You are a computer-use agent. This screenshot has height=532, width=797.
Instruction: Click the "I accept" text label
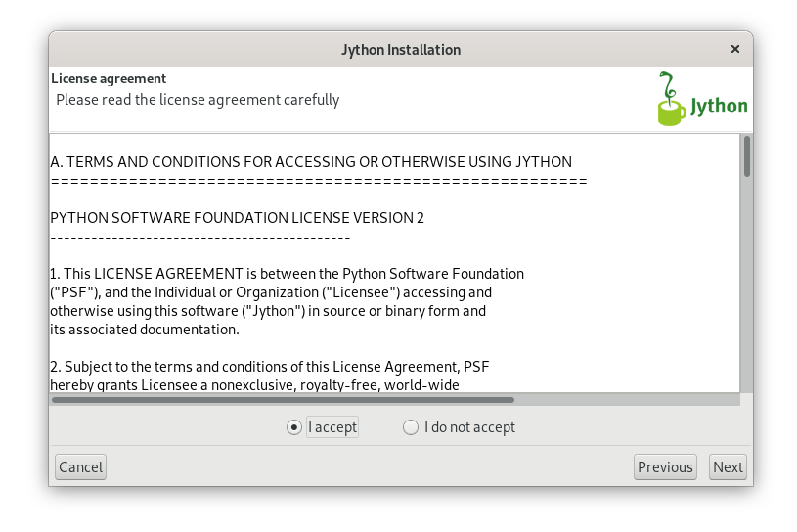[x=332, y=427]
